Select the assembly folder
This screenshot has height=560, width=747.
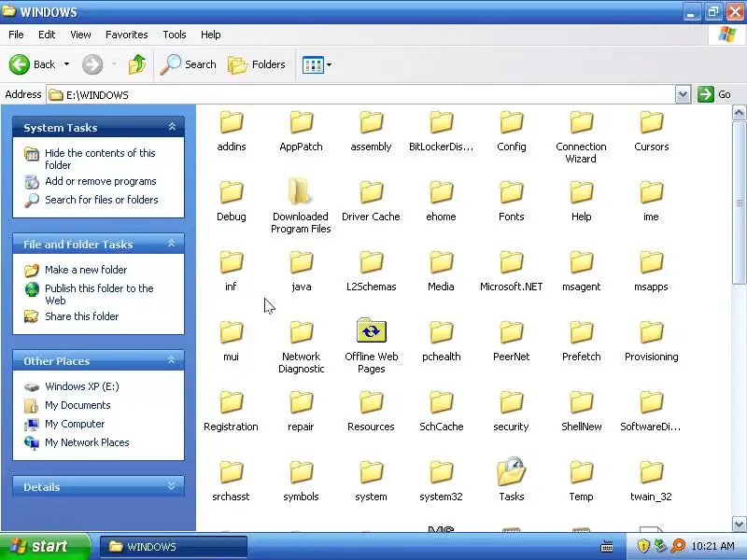pyautogui.click(x=371, y=132)
